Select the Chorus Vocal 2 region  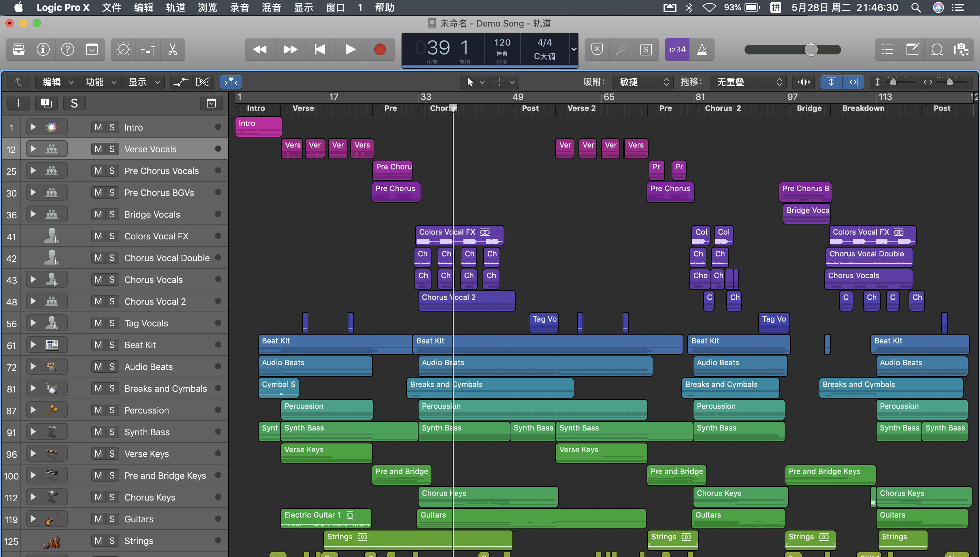coord(467,301)
